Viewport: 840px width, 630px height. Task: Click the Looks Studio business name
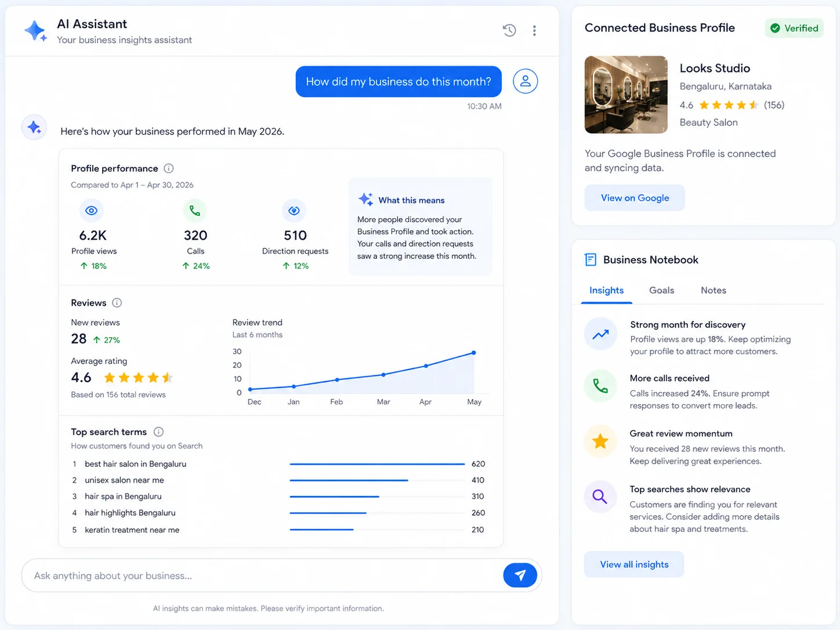pyautogui.click(x=715, y=68)
